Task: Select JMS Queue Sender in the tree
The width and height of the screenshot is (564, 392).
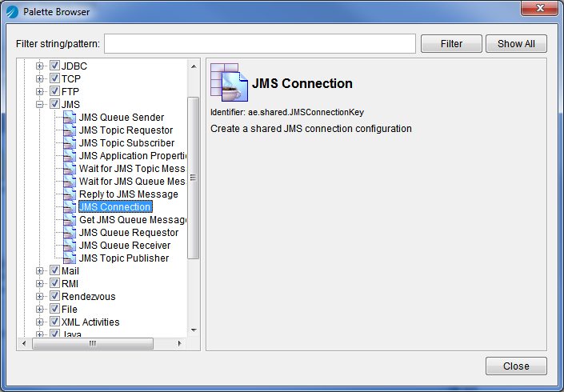Action: [122, 118]
